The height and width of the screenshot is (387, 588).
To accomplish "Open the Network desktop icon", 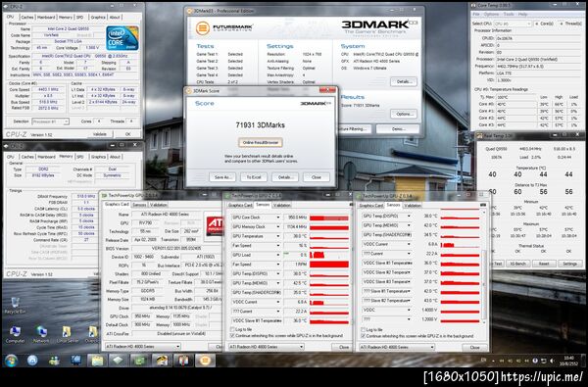I will (41, 334).
